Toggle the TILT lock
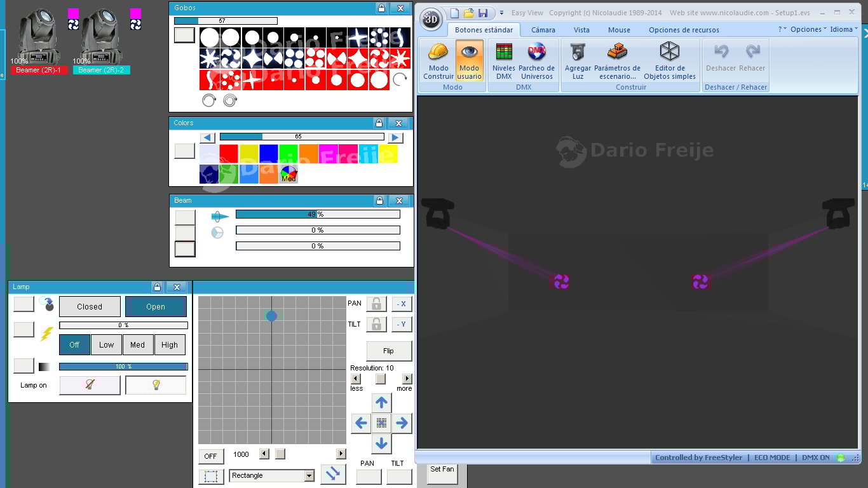The image size is (868, 488). (376, 325)
